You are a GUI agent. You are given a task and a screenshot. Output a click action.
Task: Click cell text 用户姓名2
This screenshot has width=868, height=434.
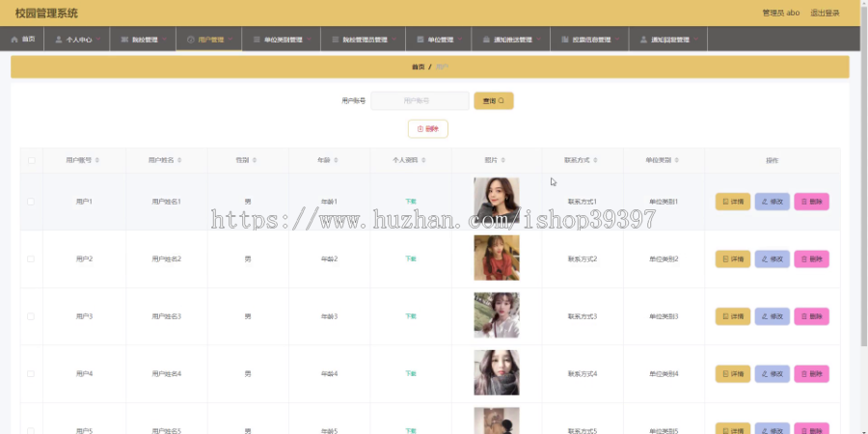pos(167,259)
